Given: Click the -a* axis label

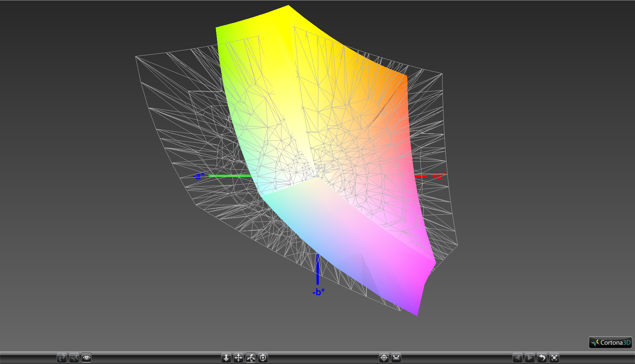Looking at the screenshot, I should [x=199, y=176].
